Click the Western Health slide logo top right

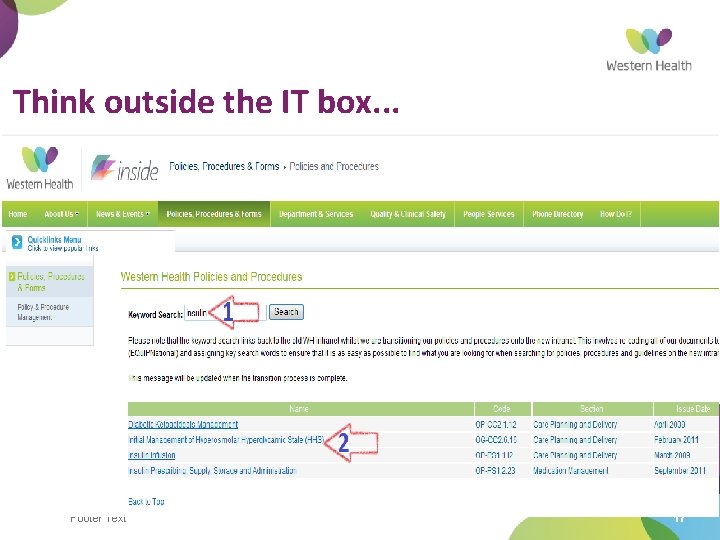tap(648, 50)
